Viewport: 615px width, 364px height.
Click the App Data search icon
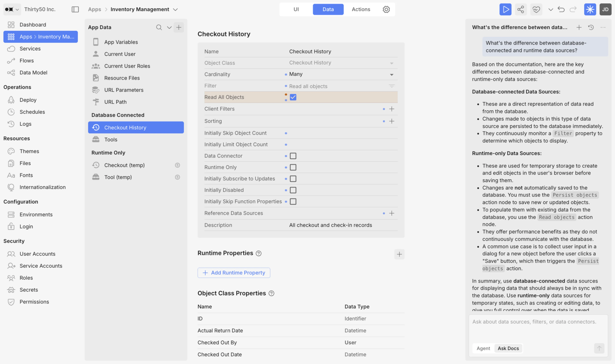click(159, 27)
